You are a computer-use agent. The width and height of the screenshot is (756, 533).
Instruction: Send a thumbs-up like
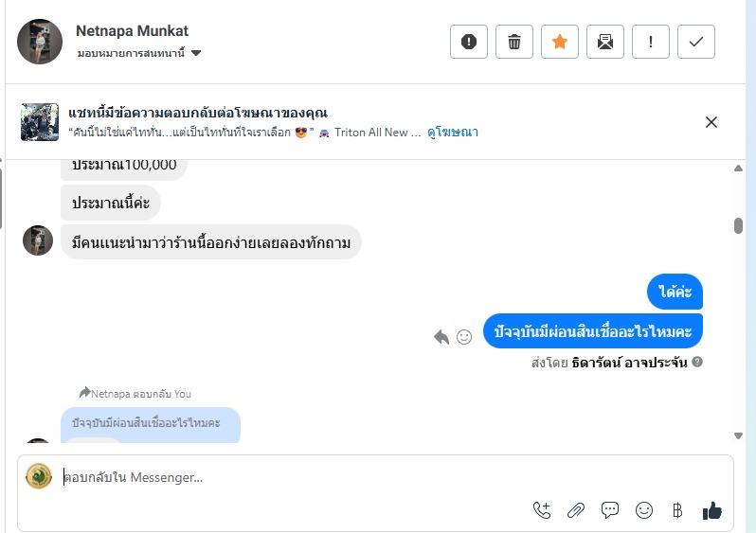(712, 510)
